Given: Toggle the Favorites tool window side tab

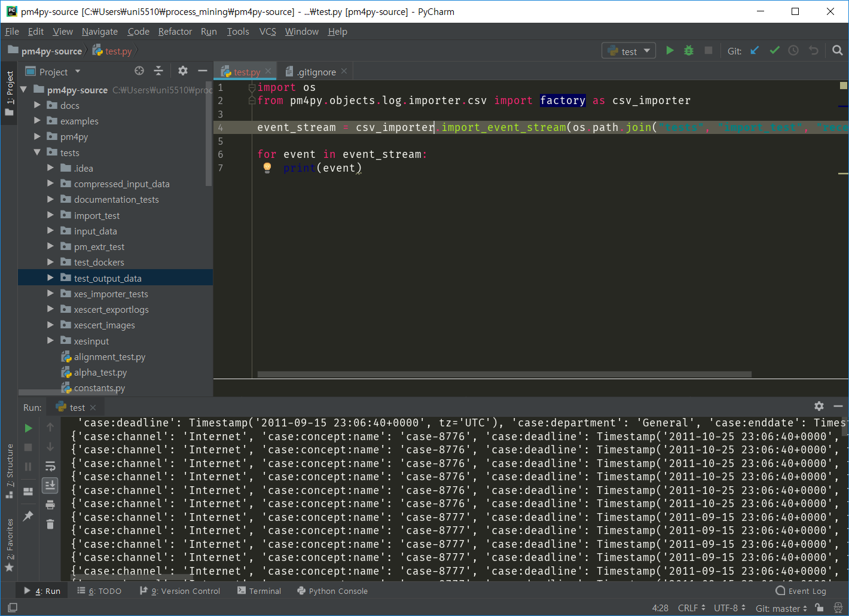Looking at the screenshot, I should 9,545.
